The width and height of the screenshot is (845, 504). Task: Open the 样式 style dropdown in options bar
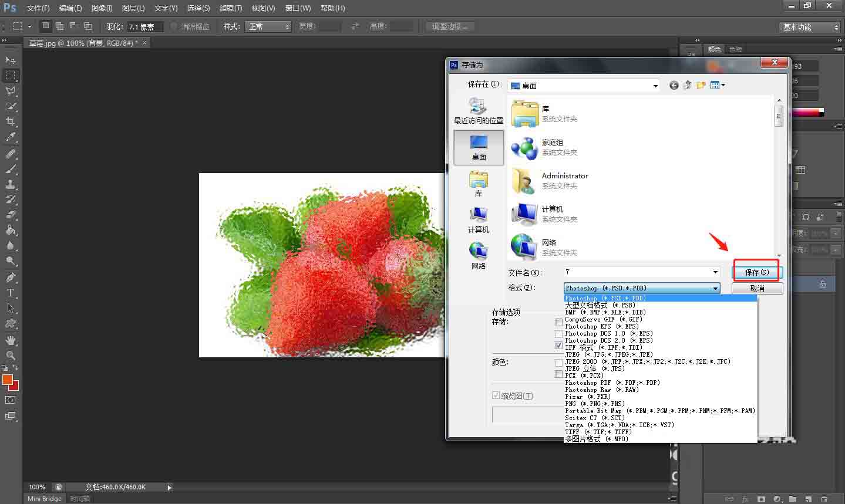pos(269,26)
